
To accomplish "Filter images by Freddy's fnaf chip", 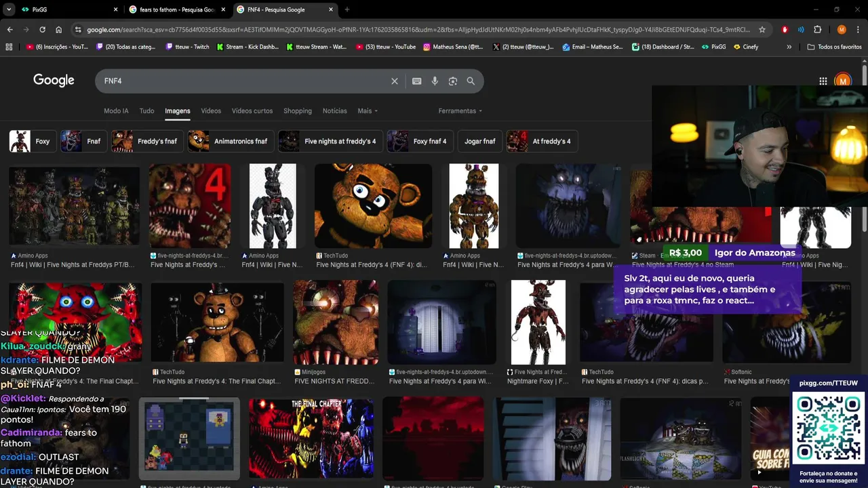I will pos(147,142).
